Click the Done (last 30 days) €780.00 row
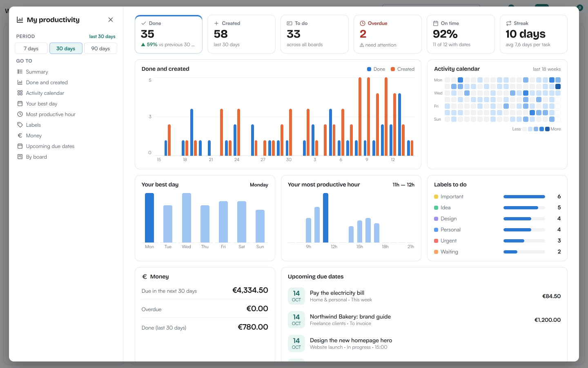Screen dimensions: 588x368 tap(205, 327)
